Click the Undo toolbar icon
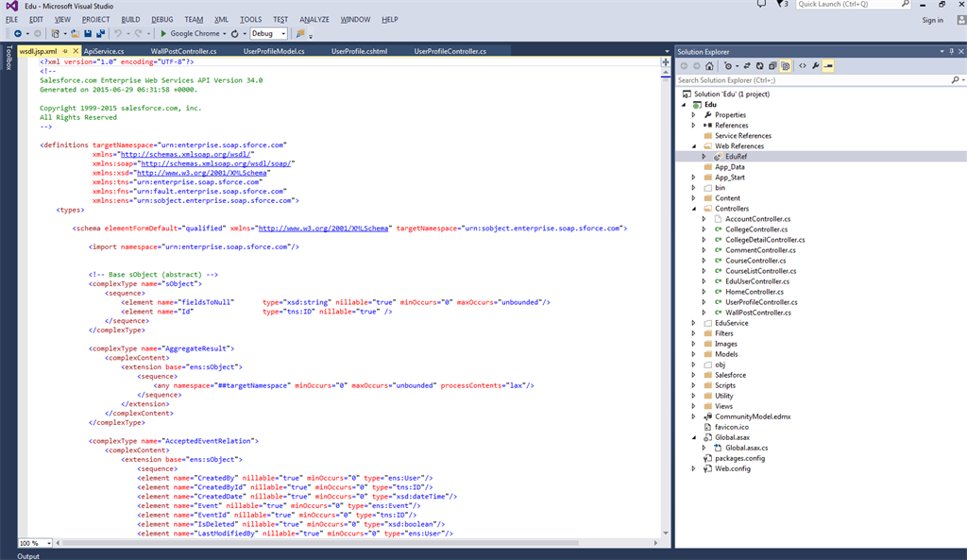 pyautogui.click(x=117, y=34)
